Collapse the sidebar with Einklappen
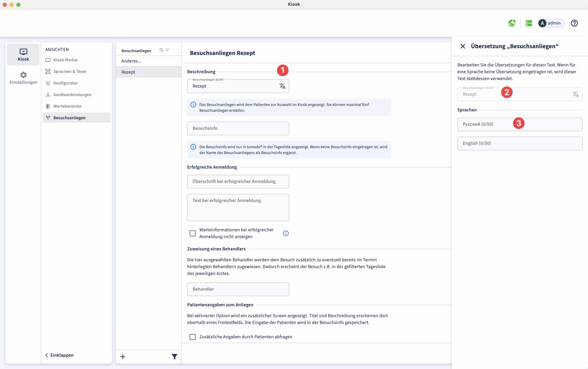588x369 pixels. pyautogui.click(x=59, y=355)
